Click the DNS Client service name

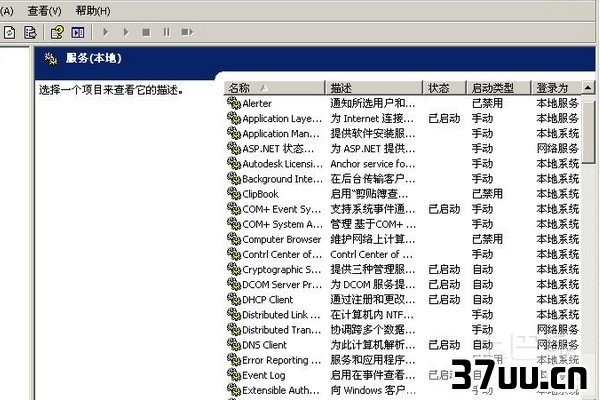tap(264, 345)
